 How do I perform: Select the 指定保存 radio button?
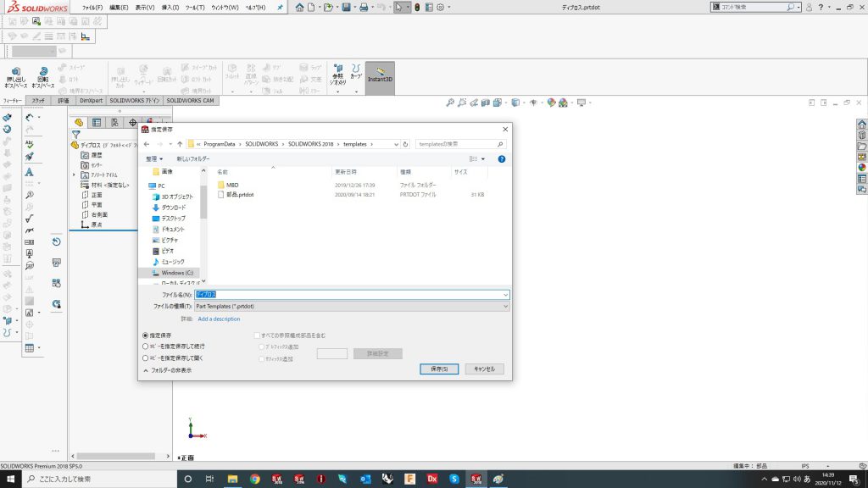pos(146,335)
